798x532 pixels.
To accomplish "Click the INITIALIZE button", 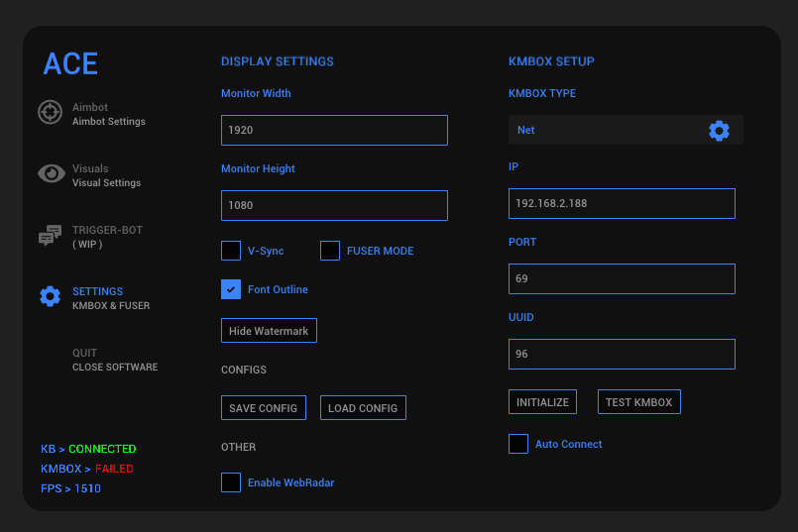I will point(542,402).
